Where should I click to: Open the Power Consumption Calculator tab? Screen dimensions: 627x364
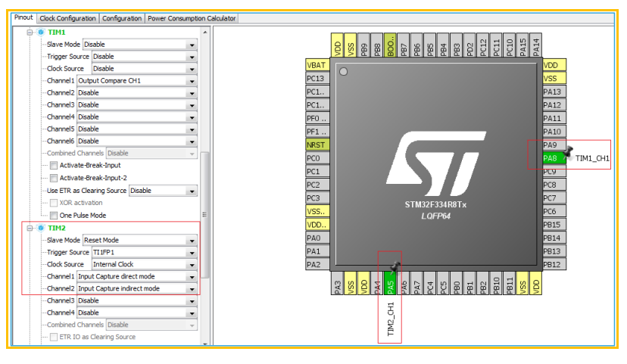click(192, 18)
